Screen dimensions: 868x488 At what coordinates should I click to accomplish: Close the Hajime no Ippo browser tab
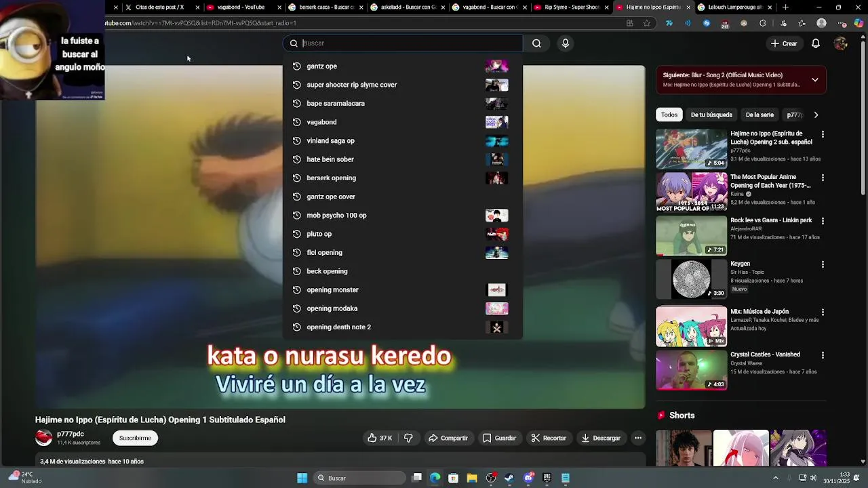click(x=689, y=7)
